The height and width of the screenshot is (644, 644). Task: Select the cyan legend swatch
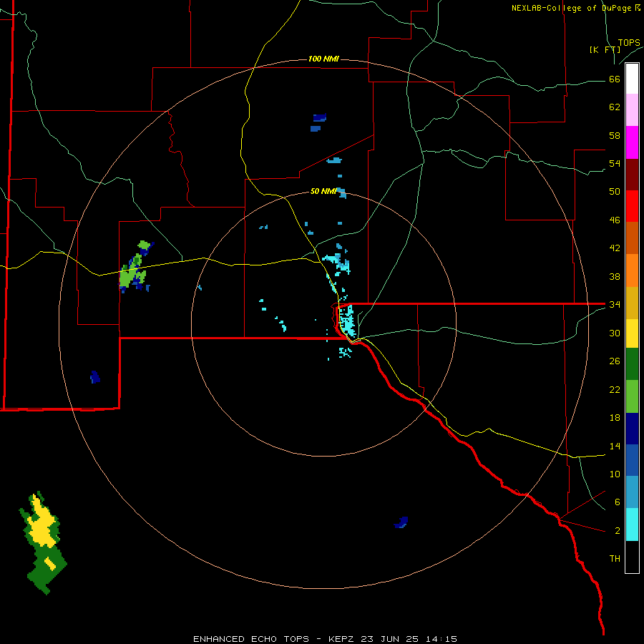(632, 525)
